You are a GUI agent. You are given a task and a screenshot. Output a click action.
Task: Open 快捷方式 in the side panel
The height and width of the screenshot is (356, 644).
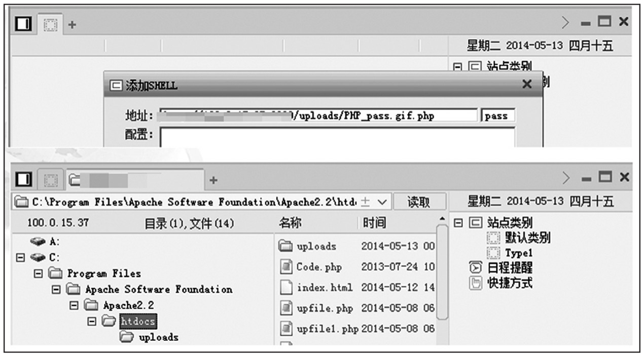[510, 282]
